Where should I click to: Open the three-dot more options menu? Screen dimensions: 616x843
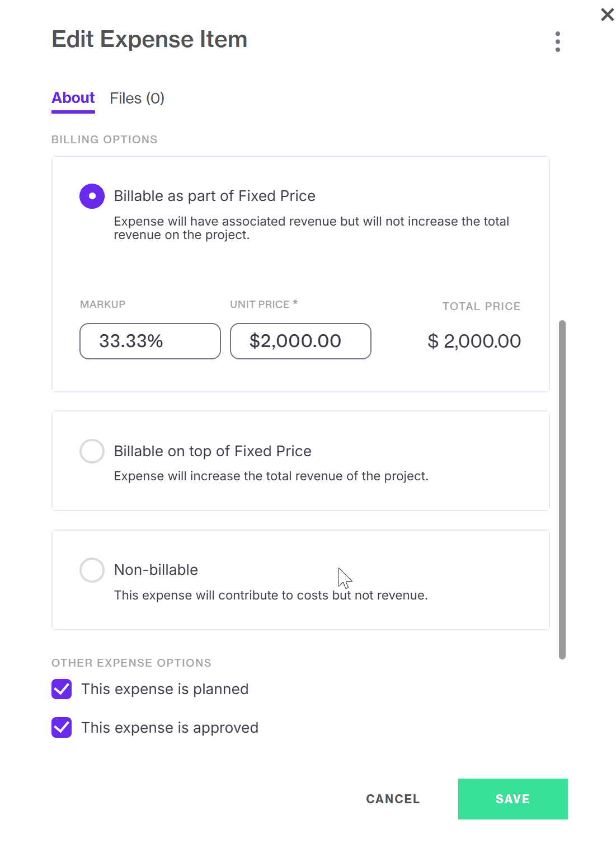click(x=557, y=41)
